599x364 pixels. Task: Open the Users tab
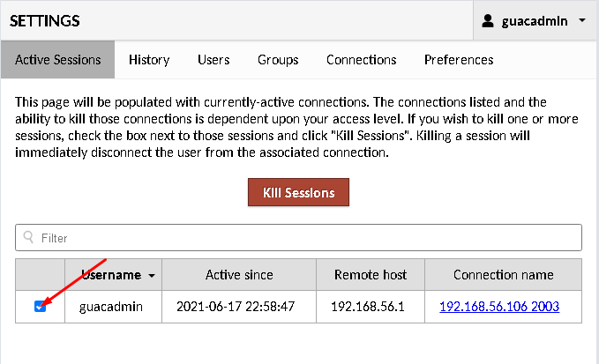pos(213,60)
